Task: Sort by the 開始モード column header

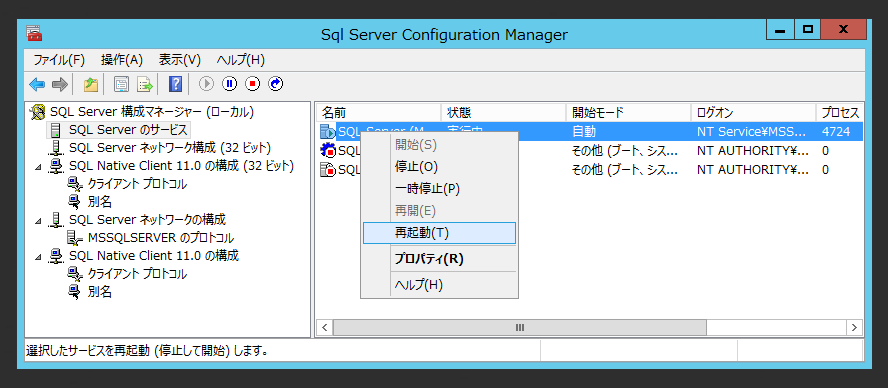Action: point(629,112)
